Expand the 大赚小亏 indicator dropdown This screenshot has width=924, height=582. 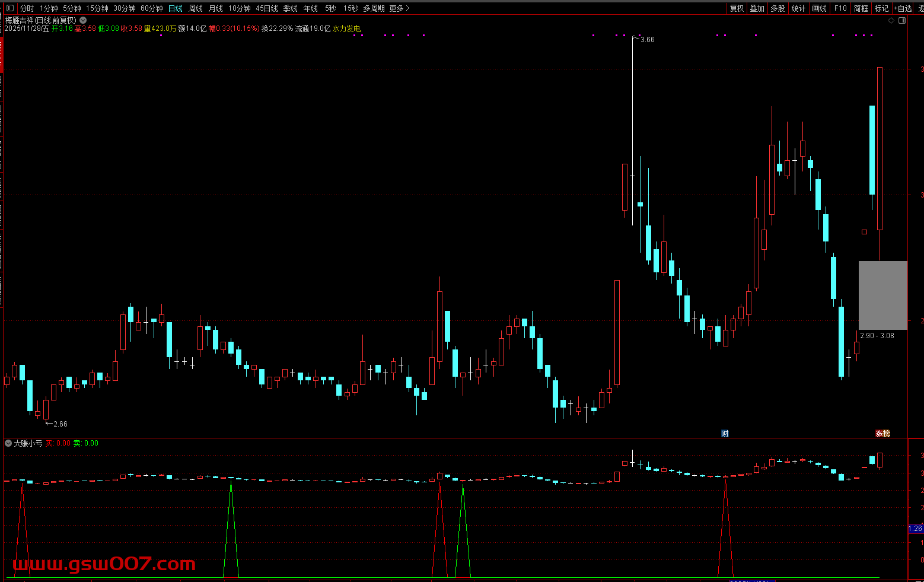(x=8, y=443)
